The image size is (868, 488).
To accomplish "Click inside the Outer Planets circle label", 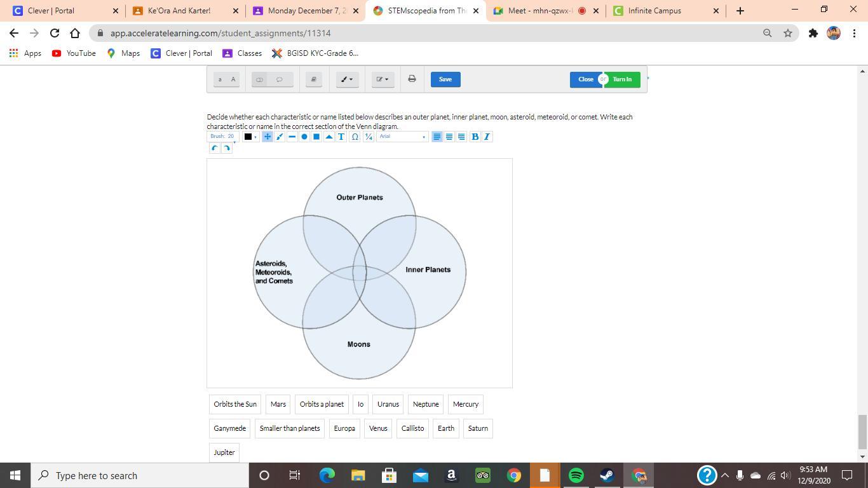I will click(360, 198).
